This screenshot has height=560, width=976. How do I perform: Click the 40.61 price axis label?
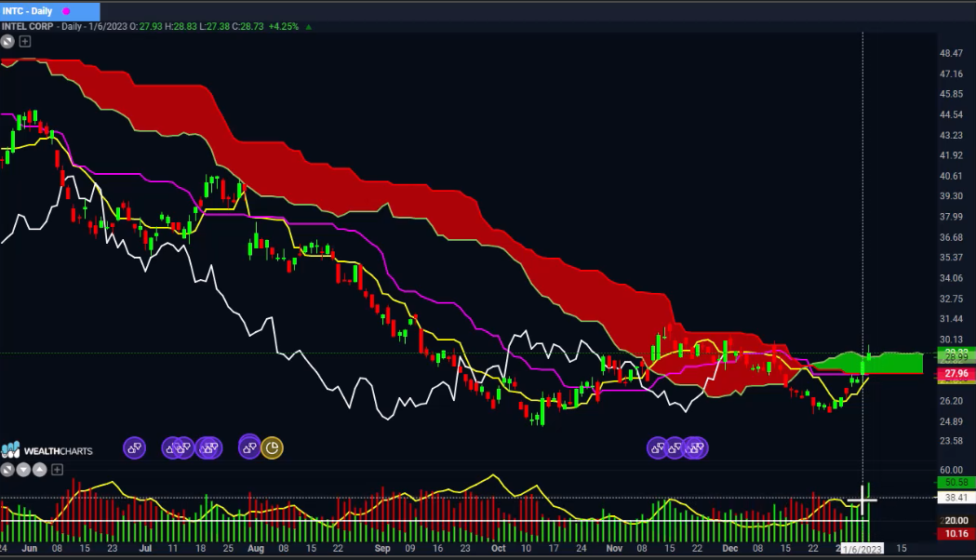951,176
